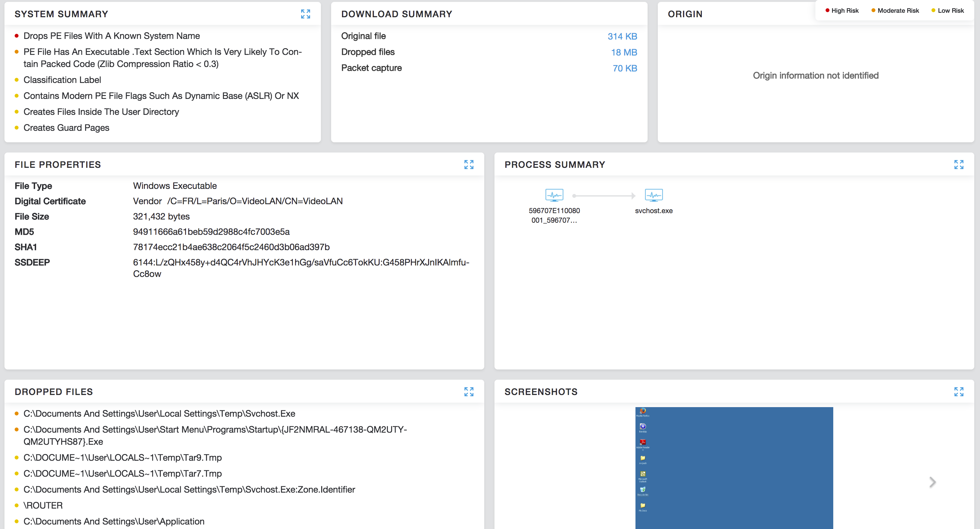Expand the File Properties panel
The height and width of the screenshot is (529, 980).
tap(468, 164)
